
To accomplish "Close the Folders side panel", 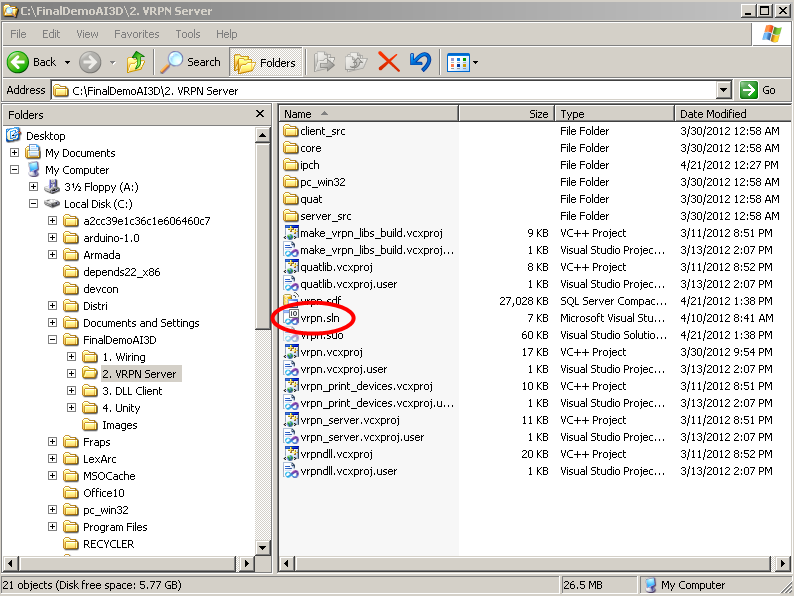I will [x=260, y=115].
